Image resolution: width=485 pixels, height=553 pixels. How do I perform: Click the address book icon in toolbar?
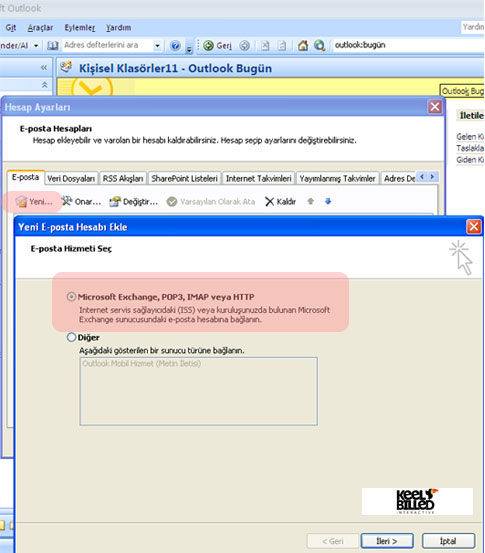(53, 45)
